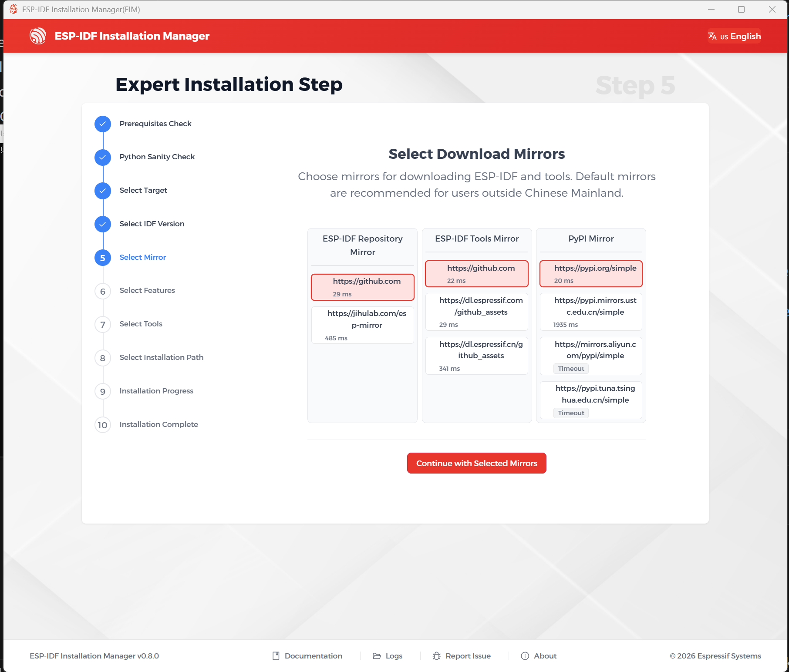Click Continue with Selected Mirrors

[x=477, y=463]
